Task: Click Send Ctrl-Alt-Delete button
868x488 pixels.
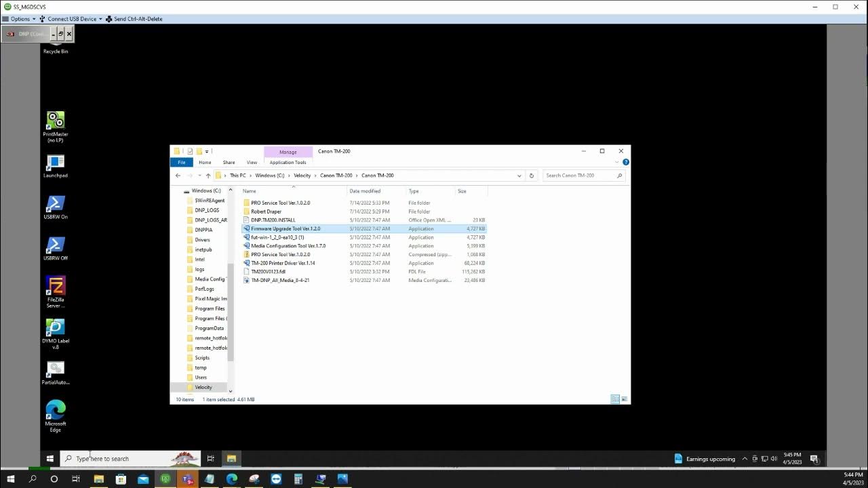Action: point(134,19)
